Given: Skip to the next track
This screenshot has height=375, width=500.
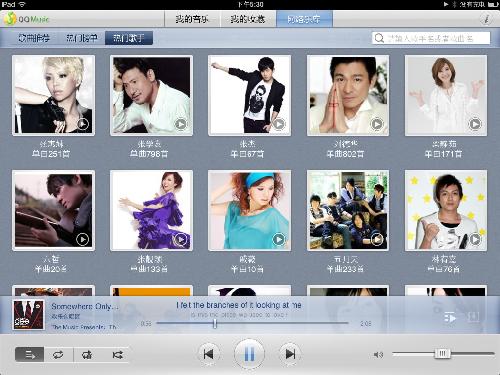Looking at the screenshot, I should coord(290,354).
